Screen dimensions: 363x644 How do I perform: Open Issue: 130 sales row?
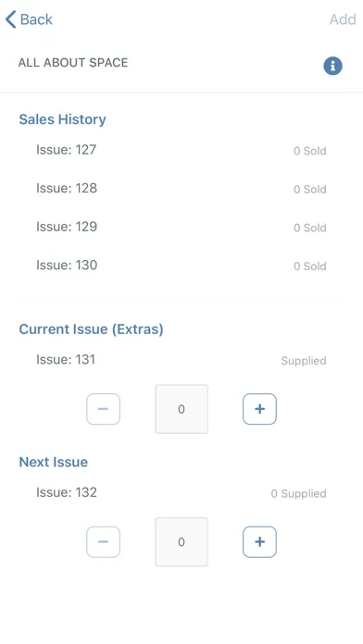click(x=181, y=266)
